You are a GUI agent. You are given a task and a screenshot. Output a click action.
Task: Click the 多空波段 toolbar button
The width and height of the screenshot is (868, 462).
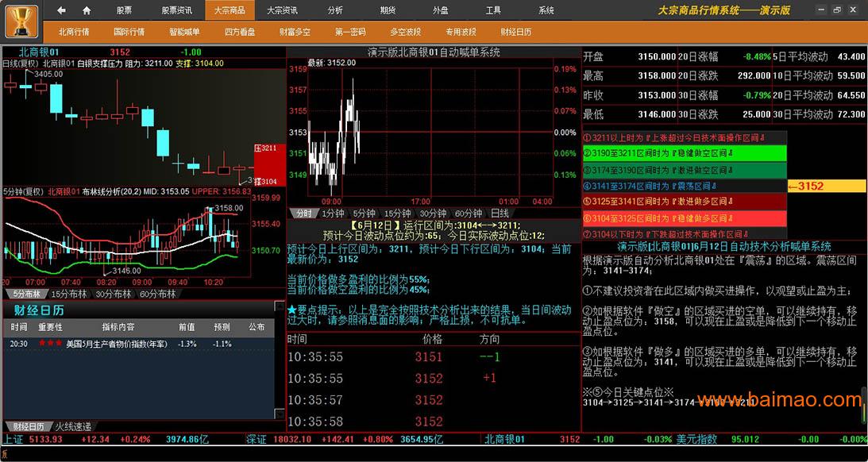(405, 32)
